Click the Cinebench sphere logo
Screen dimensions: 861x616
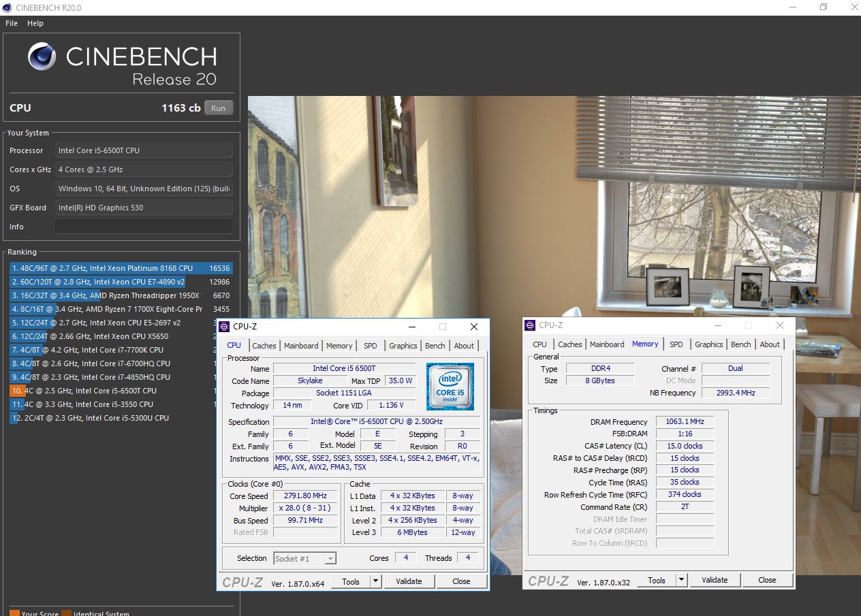point(42,56)
